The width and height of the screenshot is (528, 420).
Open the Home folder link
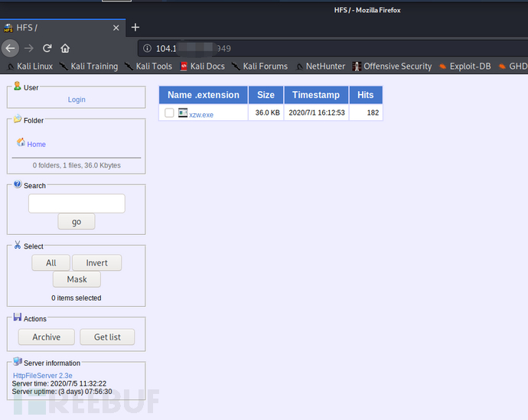37,145
